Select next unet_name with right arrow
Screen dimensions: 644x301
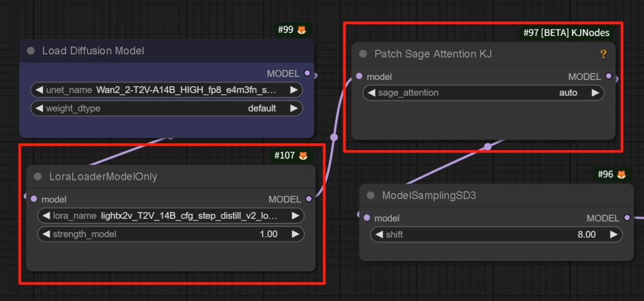tap(293, 90)
